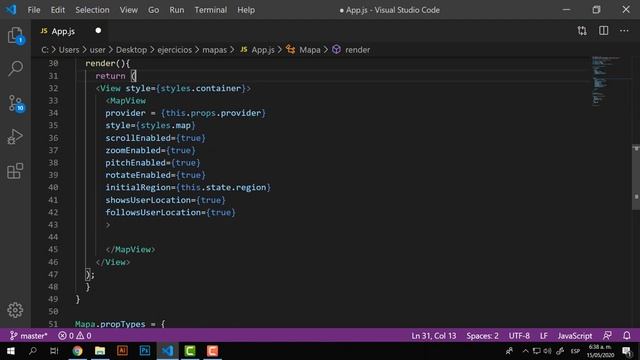Open the Run and Debug view
This screenshot has width=640, height=360.
click(15, 137)
